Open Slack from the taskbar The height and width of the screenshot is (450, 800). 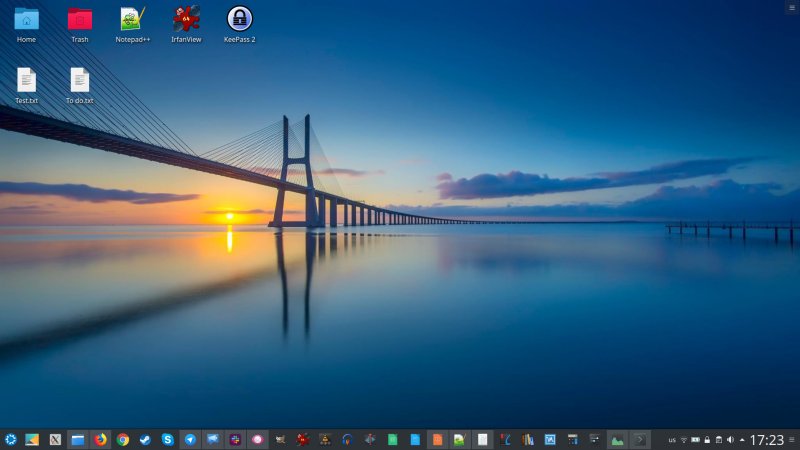pyautogui.click(x=235, y=439)
